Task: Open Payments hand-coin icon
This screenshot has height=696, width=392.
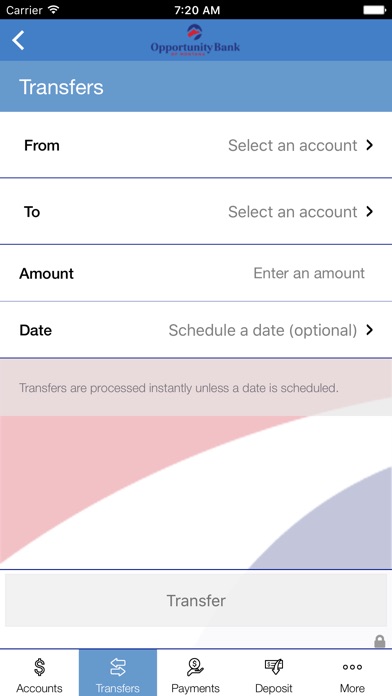Action: pos(195,667)
